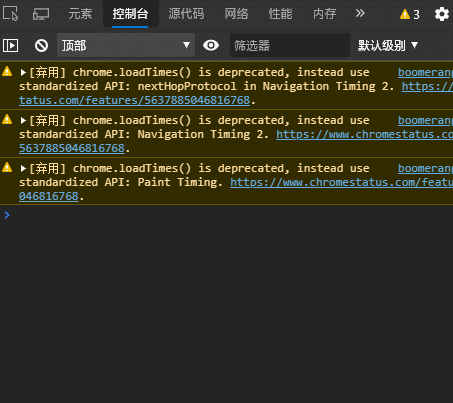Open the 046816768 link in third warning
The width and height of the screenshot is (453, 403).
pos(49,196)
